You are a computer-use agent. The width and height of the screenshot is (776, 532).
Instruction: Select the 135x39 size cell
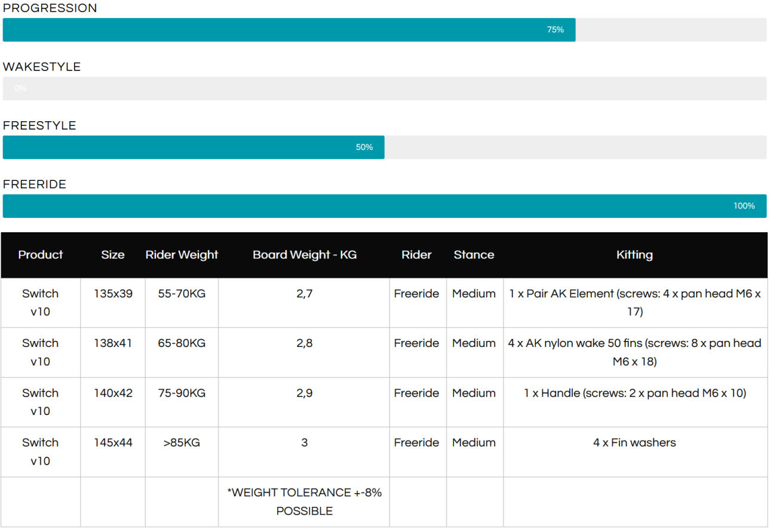113,294
